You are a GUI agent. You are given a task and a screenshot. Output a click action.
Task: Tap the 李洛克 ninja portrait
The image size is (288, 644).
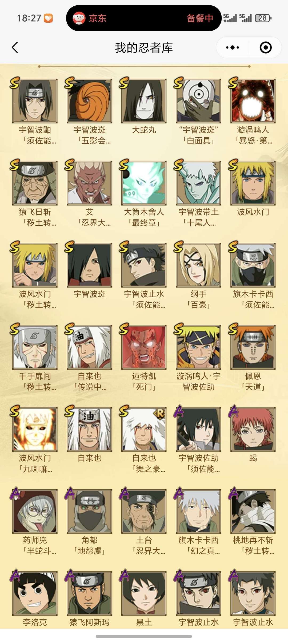(35, 594)
